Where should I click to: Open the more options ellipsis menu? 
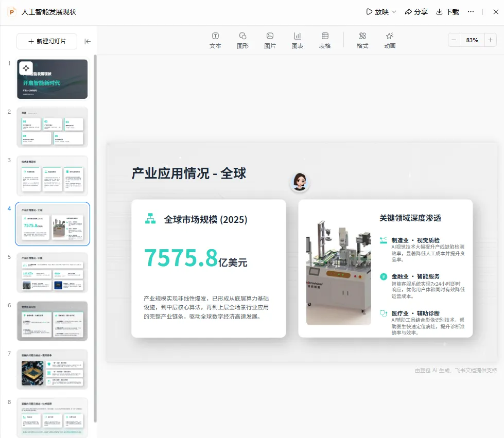click(471, 12)
